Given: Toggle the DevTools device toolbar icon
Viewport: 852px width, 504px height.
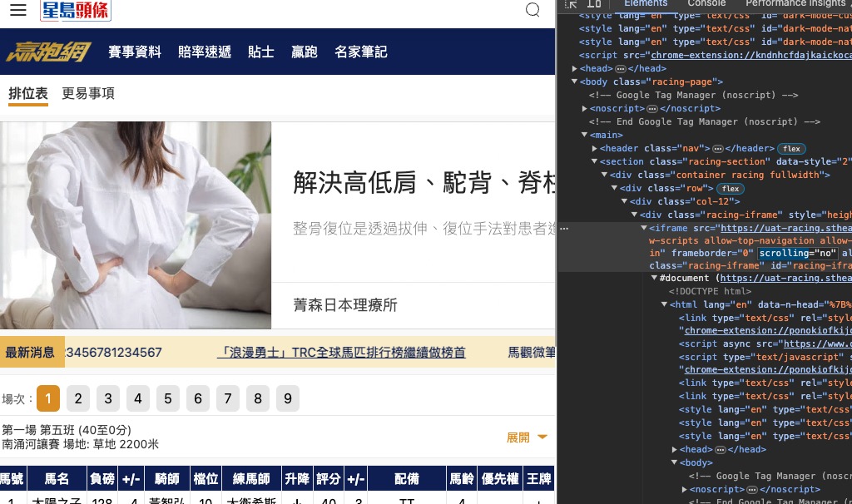Looking at the screenshot, I should tap(594, 4).
